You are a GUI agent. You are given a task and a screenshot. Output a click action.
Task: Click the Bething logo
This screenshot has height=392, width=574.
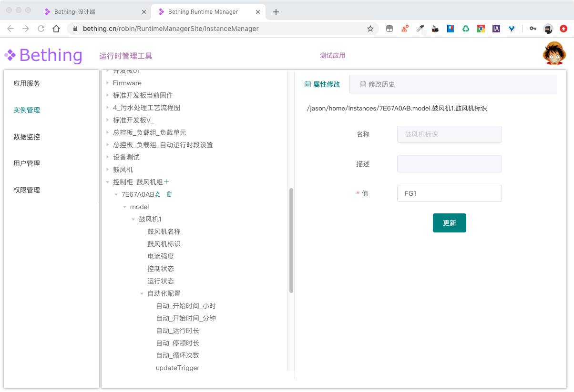pyautogui.click(x=44, y=55)
